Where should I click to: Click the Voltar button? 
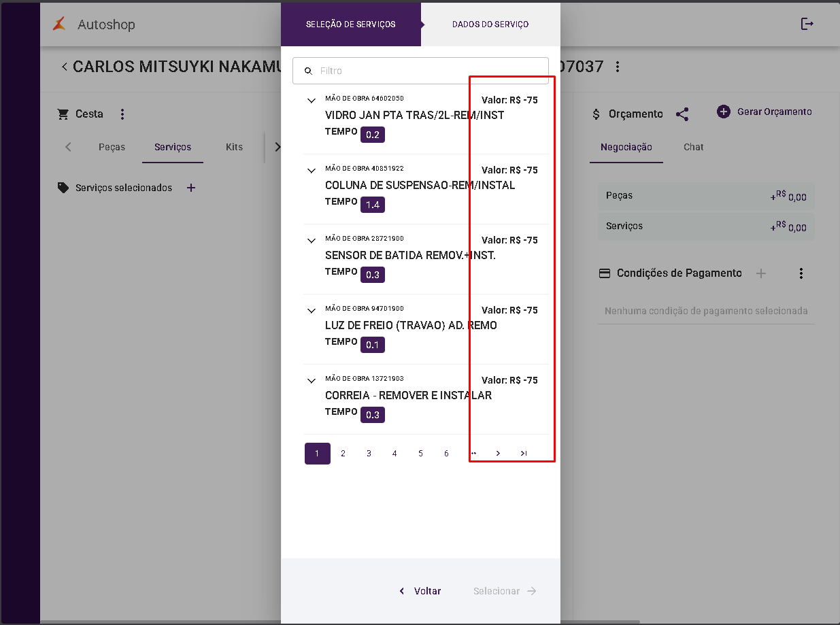(x=420, y=591)
